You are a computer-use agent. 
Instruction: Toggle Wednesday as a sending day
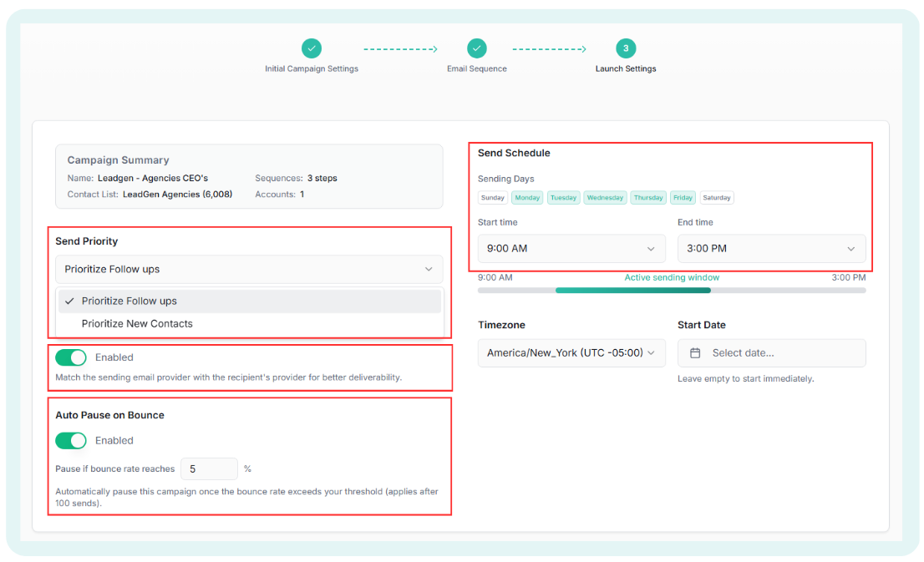click(605, 198)
